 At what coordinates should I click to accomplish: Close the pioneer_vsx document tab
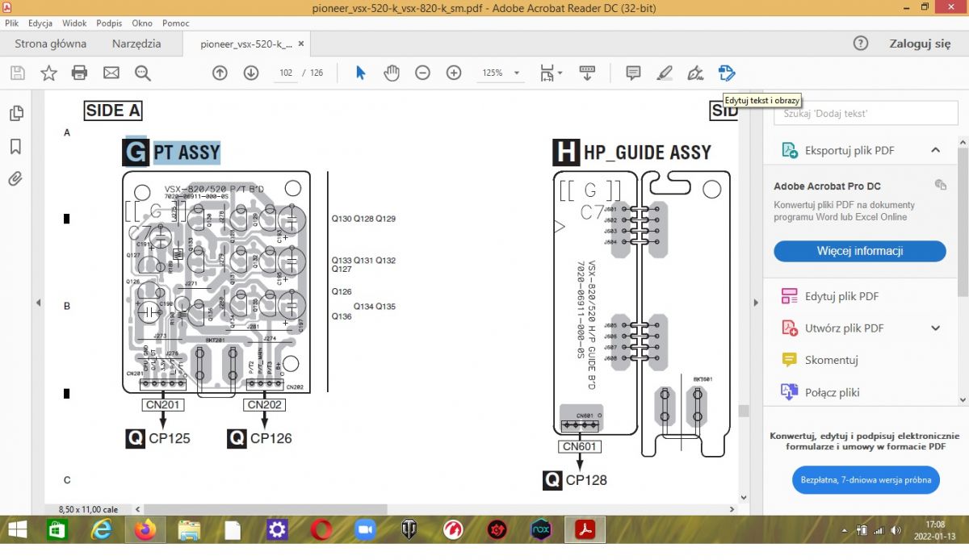coord(301,44)
